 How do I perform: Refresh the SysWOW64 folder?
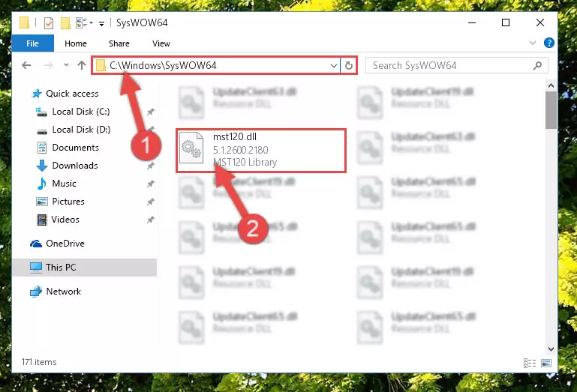click(348, 66)
